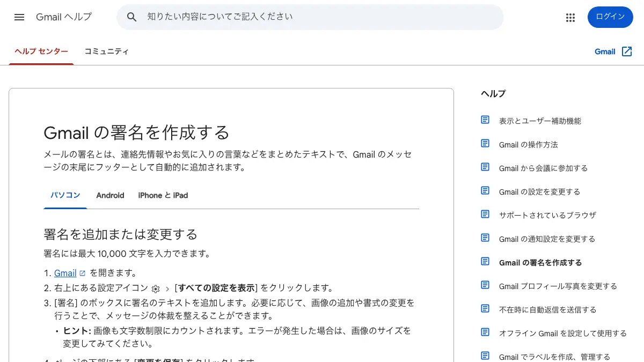Open Gmail プロフィール写真を変更する help article
Viewport: 644px width, 362px height.
(x=558, y=286)
